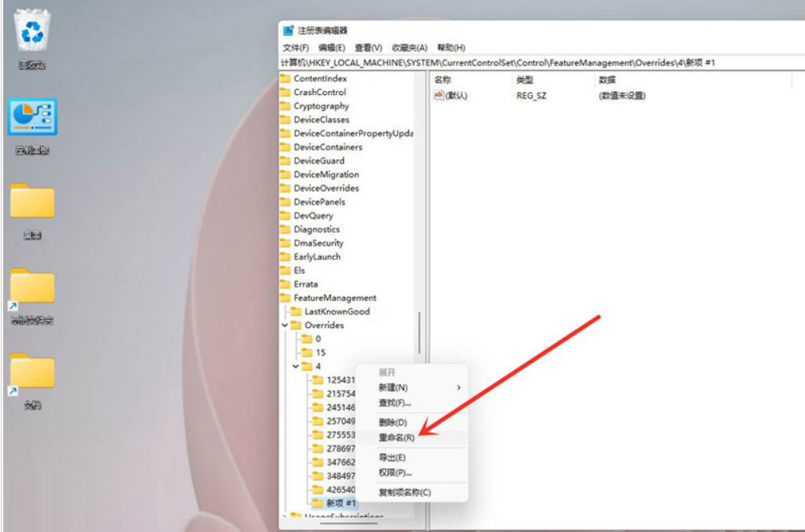Open the 编辑(E) menu
The image size is (805, 532).
pyautogui.click(x=331, y=48)
